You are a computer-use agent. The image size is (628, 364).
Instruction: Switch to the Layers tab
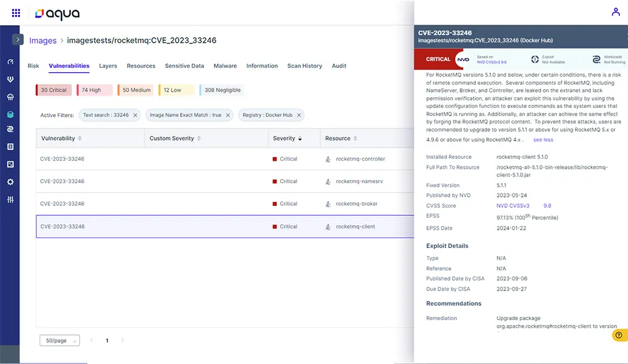pyautogui.click(x=108, y=66)
